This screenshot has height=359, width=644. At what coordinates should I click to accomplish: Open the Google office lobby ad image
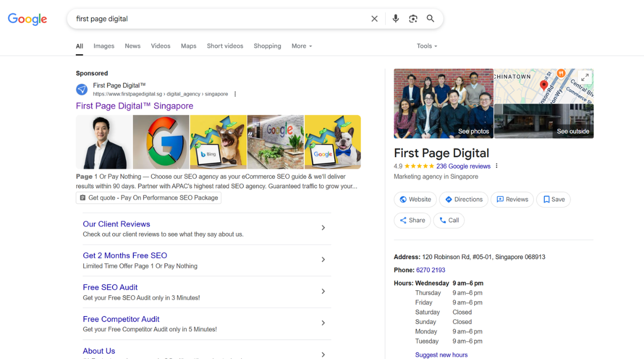(276, 142)
